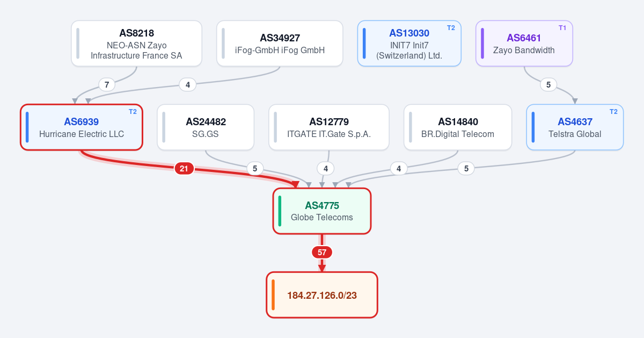Image resolution: width=644 pixels, height=338 pixels.
Task: Click the T2 tier badge on AS13030
Action: click(451, 28)
